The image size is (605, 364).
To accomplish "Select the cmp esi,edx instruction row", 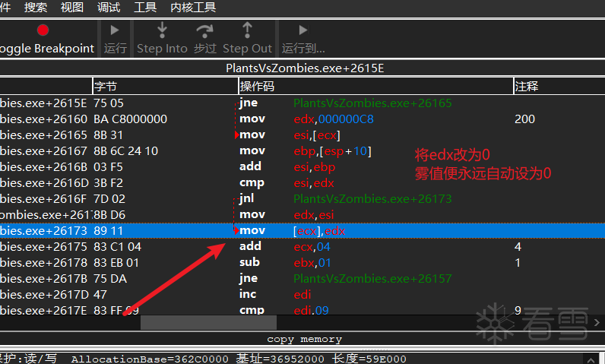I will (302, 183).
